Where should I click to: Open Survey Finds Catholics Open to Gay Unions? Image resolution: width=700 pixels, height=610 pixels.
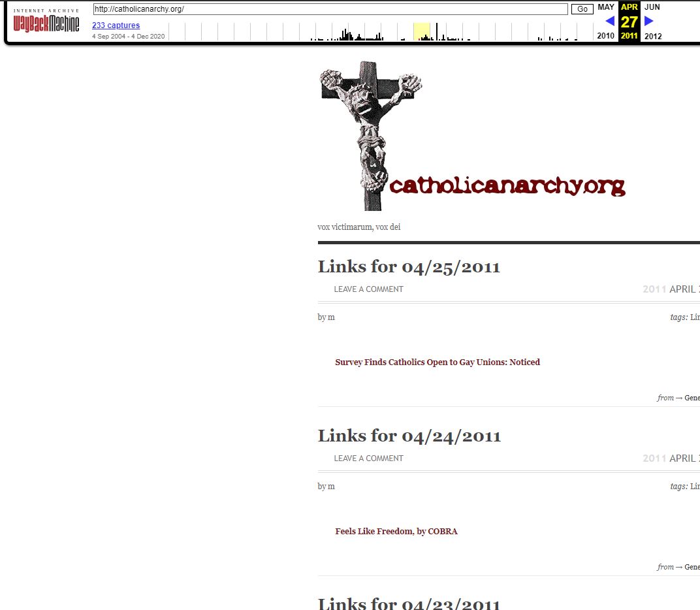pyautogui.click(x=438, y=362)
